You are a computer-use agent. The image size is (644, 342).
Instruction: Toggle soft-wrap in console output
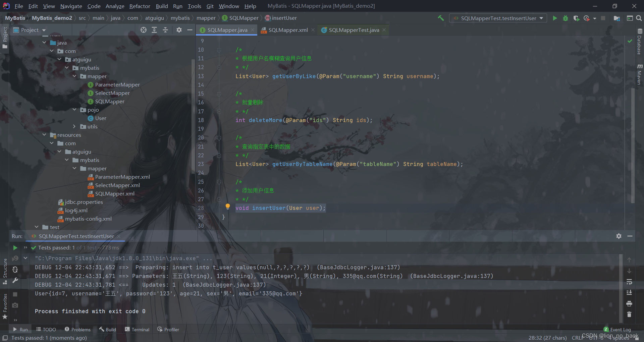pyautogui.click(x=629, y=282)
